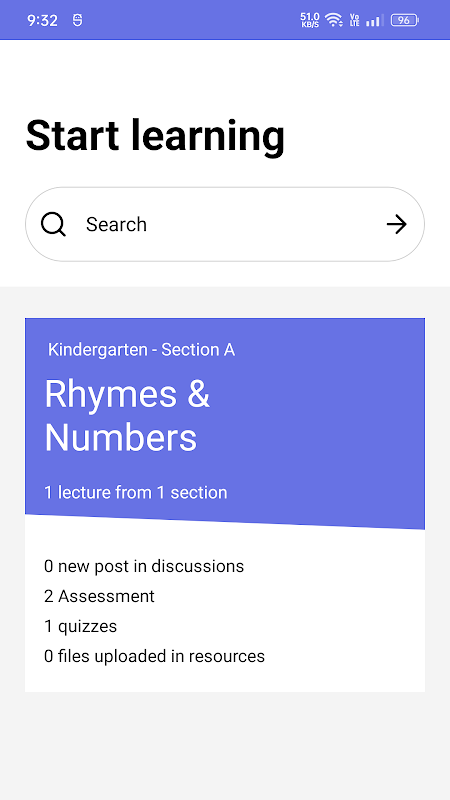Tap the battery indicator showing 96
The height and width of the screenshot is (800, 450).
pyautogui.click(x=405, y=20)
